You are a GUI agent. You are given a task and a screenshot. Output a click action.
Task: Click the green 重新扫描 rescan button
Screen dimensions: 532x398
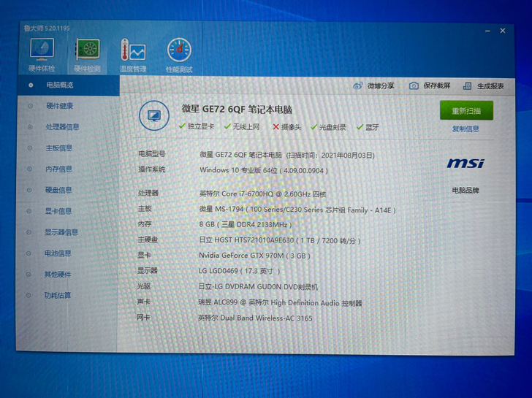(x=466, y=110)
